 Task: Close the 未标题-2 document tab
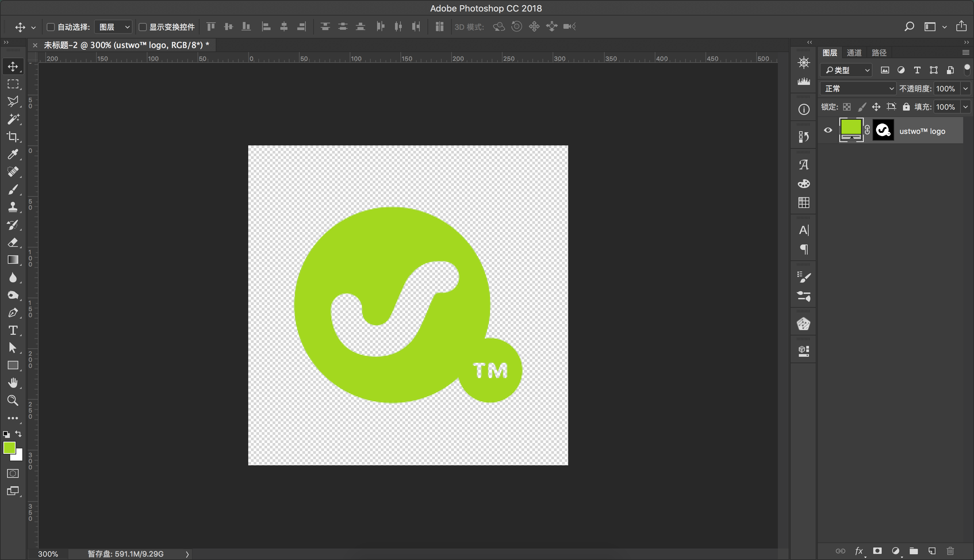tap(35, 45)
